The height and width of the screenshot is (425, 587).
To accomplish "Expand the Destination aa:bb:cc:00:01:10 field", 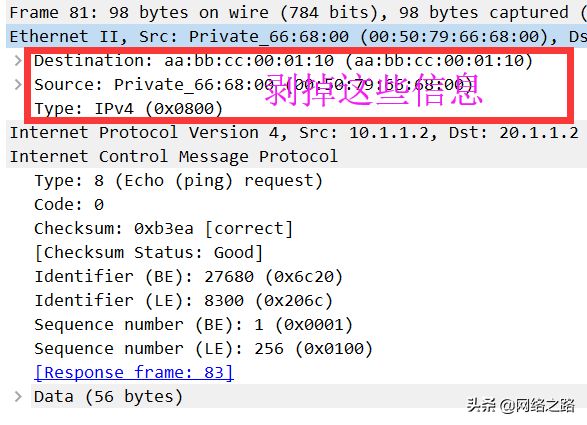I will pos(18,60).
